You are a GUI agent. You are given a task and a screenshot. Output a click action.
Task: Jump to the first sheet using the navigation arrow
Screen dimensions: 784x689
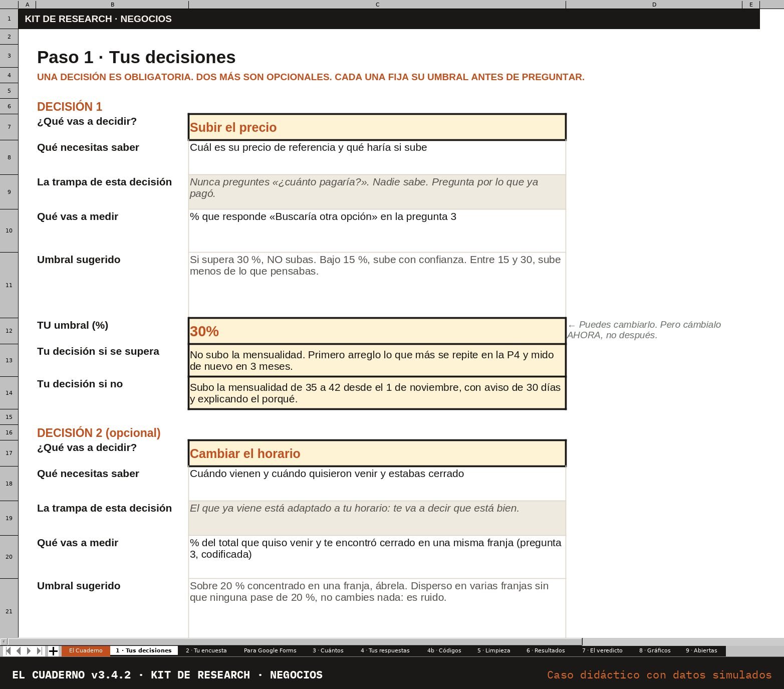(x=8, y=651)
